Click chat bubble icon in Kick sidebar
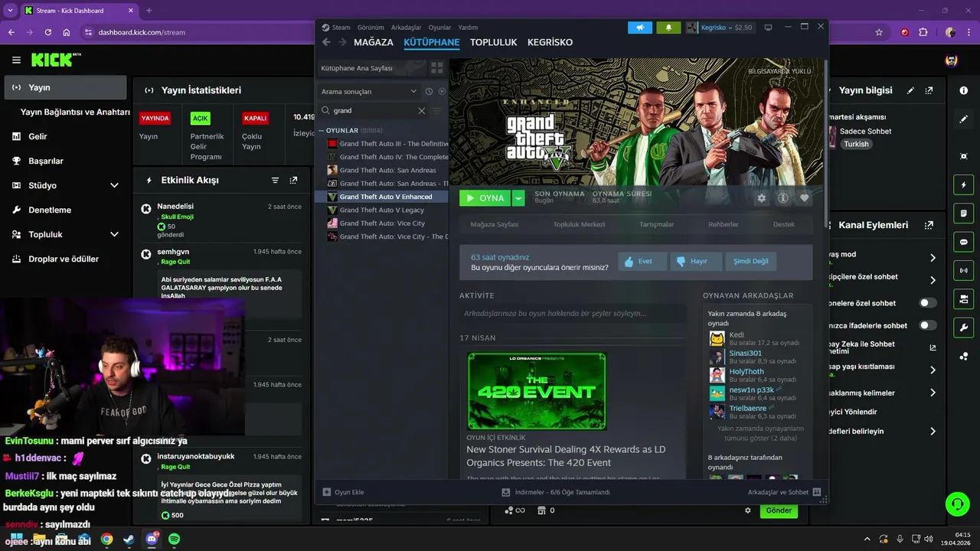Image resolution: width=980 pixels, height=551 pixels. point(963,242)
